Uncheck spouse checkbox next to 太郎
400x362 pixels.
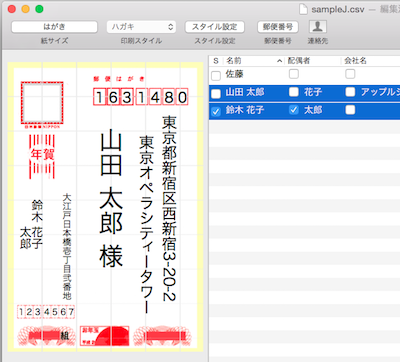point(294,110)
